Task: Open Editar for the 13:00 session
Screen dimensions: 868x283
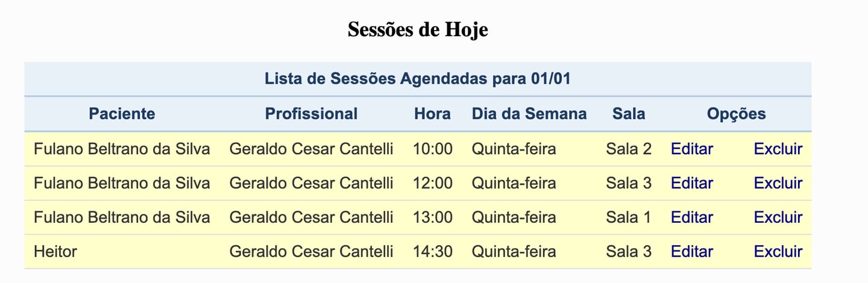Action: click(x=691, y=217)
